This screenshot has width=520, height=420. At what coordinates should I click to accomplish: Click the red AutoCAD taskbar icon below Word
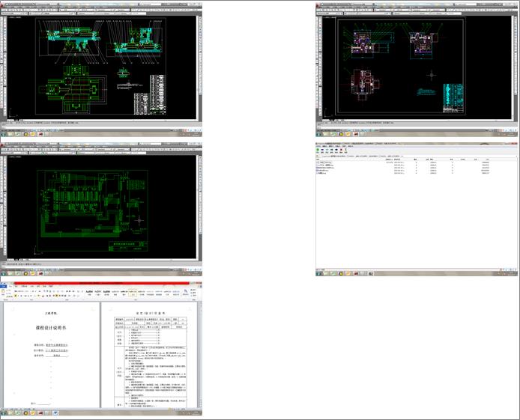pos(40,413)
